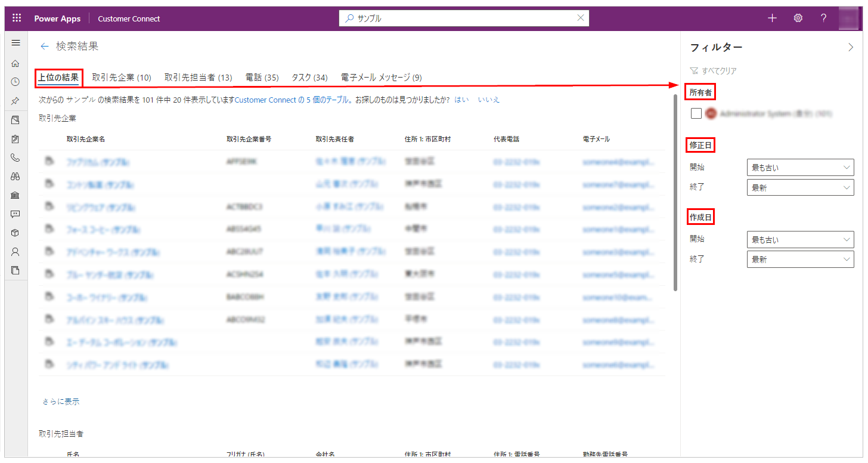Open the phone icon in sidebar
868x463 pixels.
pyautogui.click(x=15, y=158)
